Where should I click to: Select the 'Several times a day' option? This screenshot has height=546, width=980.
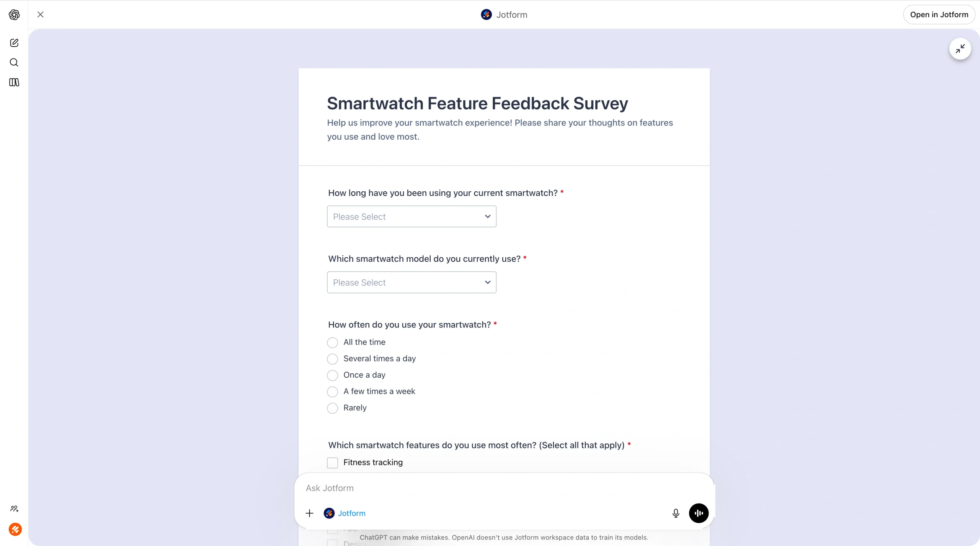click(332, 359)
